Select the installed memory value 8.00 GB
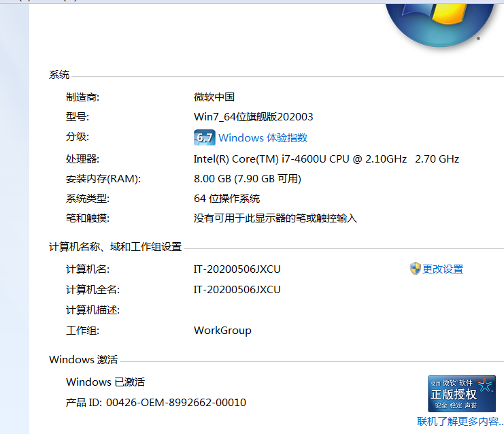 click(x=212, y=179)
